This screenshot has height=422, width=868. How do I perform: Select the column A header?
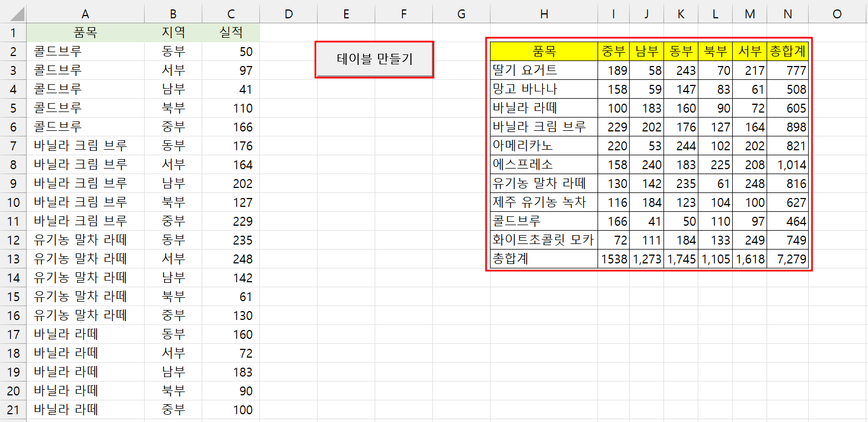(x=85, y=14)
